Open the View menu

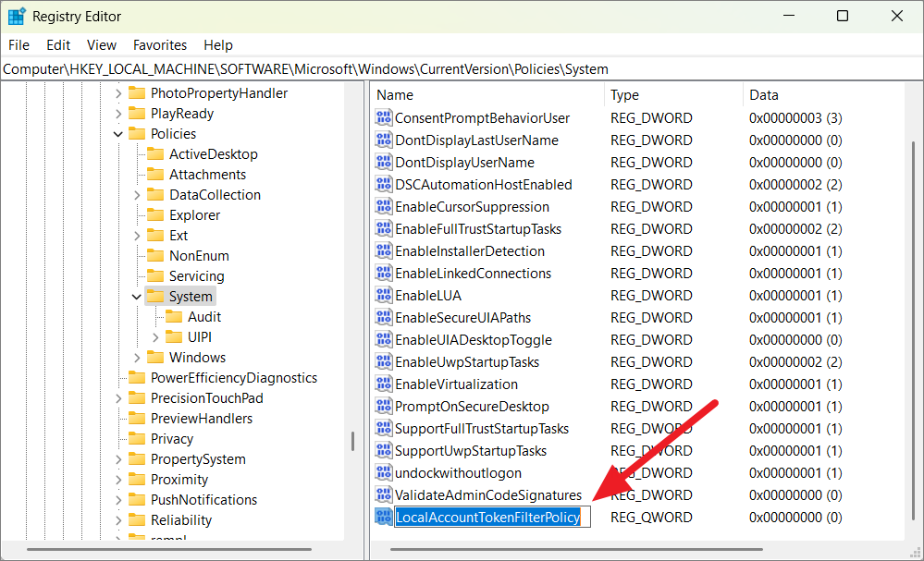pyautogui.click(x=102, y=45)
